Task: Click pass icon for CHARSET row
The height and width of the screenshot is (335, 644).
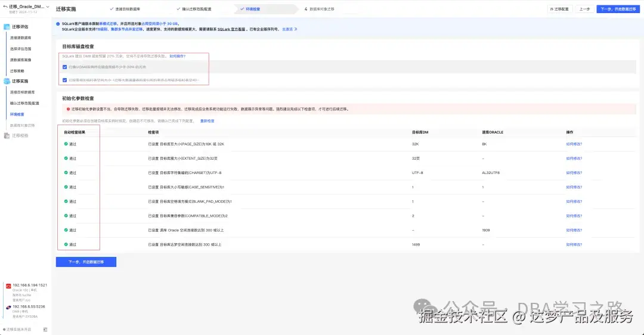Action: 66,173
